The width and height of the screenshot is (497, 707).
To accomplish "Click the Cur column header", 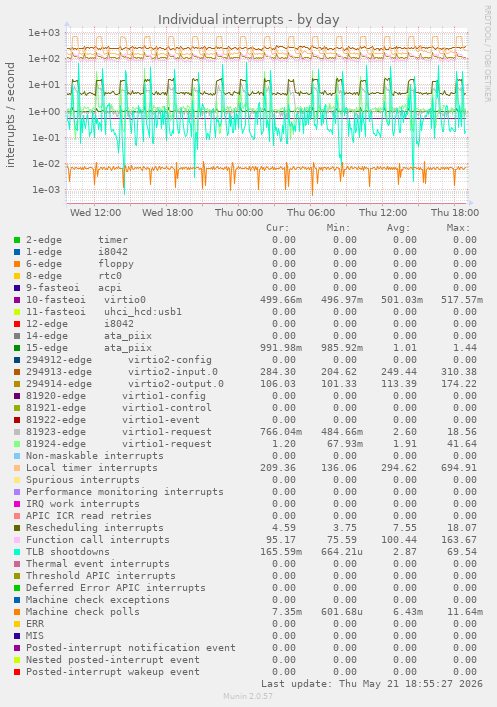I will 278,228.
